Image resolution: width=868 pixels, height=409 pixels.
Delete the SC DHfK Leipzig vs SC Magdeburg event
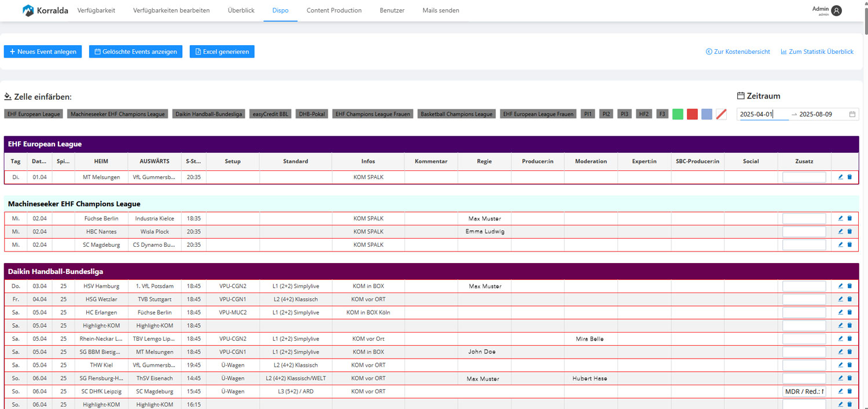coord(849,392)
